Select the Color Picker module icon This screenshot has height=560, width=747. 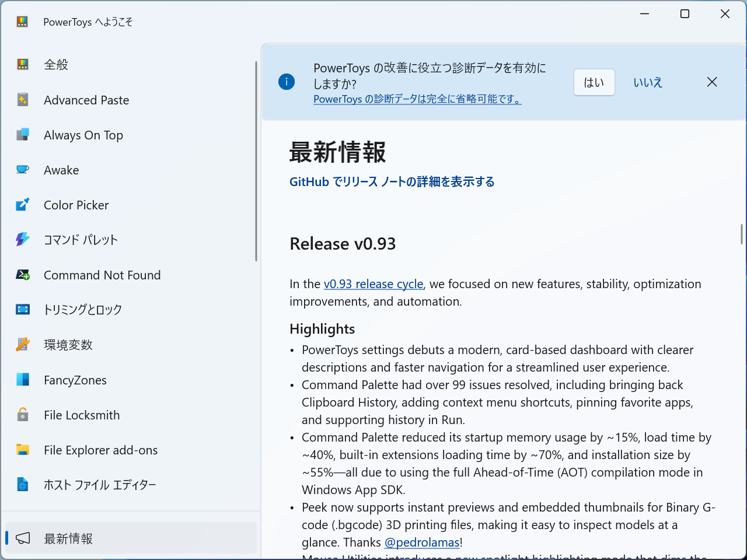tap(22, 205)
